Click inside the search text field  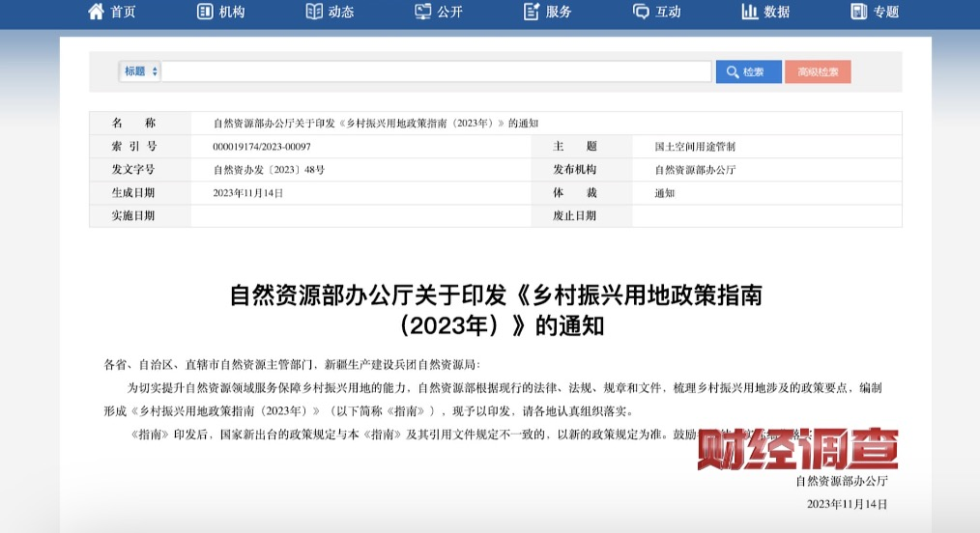point(436,71)
